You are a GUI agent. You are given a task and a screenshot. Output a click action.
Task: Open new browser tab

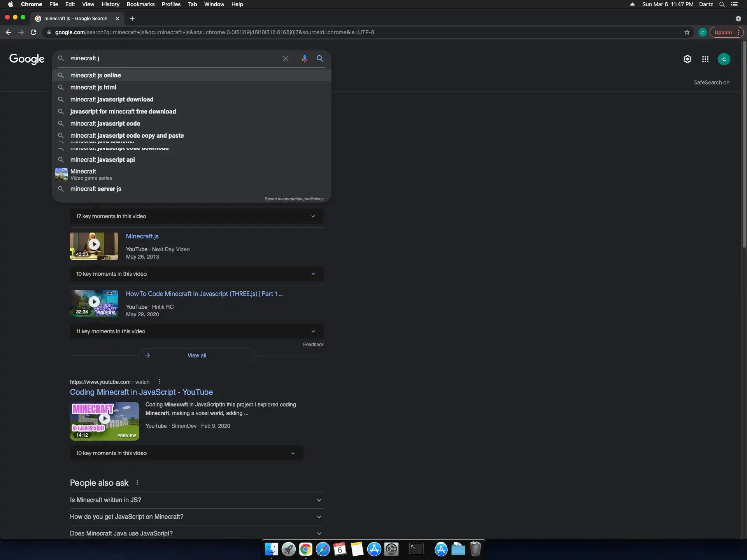tap(132, 18)
